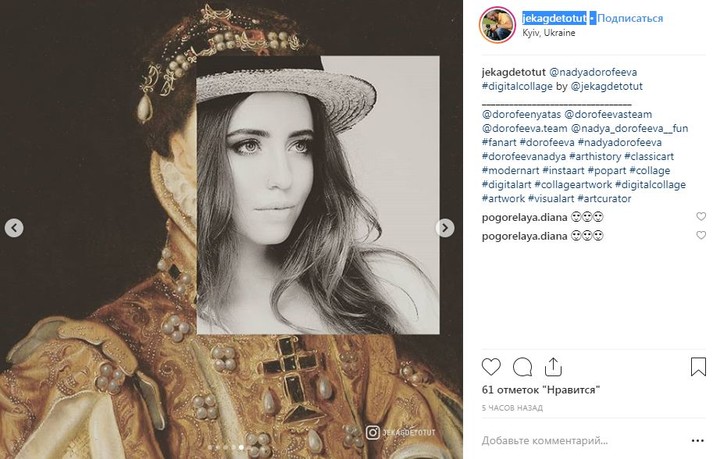The width and height of the screenshot is (713, 459).
Task: Like second pogorelaya.diana comment
Action: pyautogui.click(x=700, y=235)
